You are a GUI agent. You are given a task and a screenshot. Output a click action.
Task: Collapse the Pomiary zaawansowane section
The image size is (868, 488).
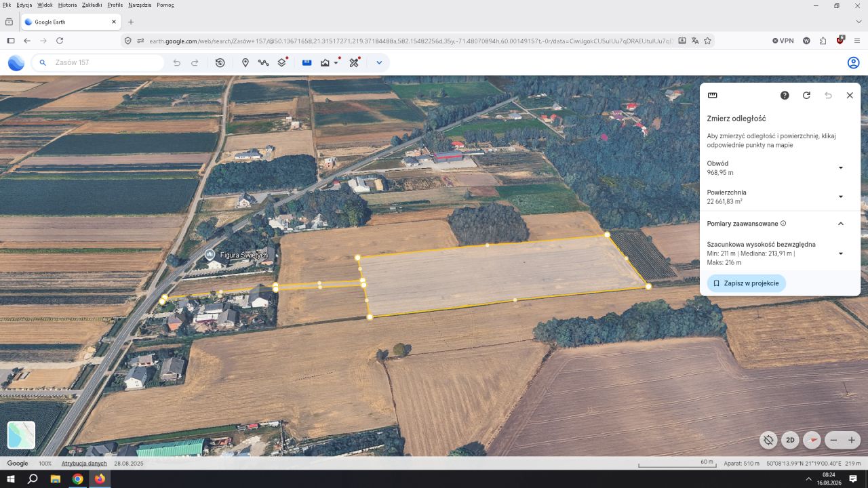tap(841, 224)
